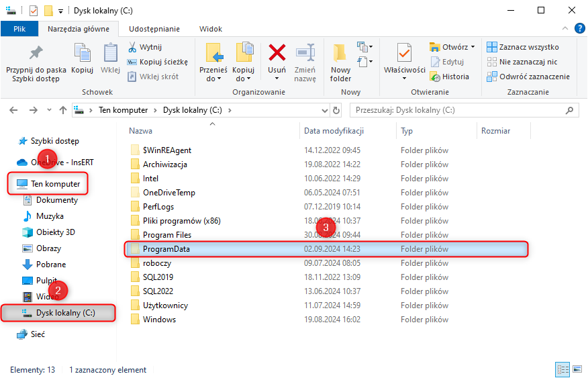Click the Kopiuj clipboard copy icon
The image size is (588, 378).
click(82, 52)
